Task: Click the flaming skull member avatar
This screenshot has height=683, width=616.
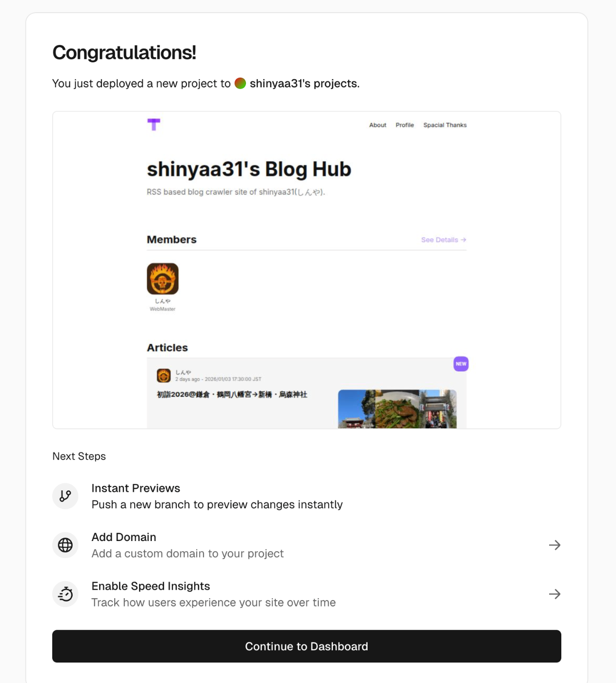Action: (x=163, y=279)
